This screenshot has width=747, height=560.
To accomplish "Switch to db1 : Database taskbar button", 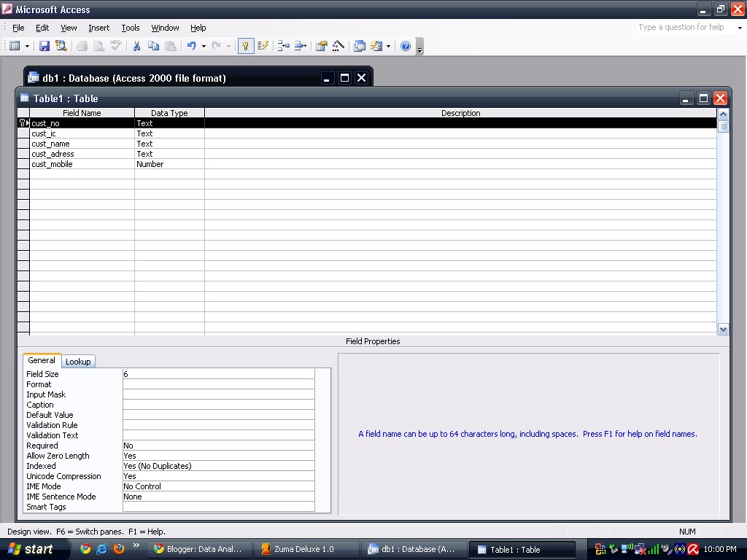I will point(413,550).
